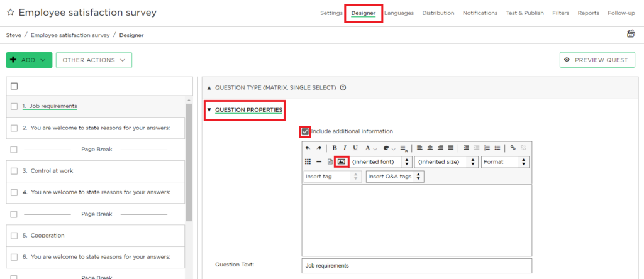Click the print icon below Follow-up
This screenshot has height=279, width=644.
tap(631, 34)
